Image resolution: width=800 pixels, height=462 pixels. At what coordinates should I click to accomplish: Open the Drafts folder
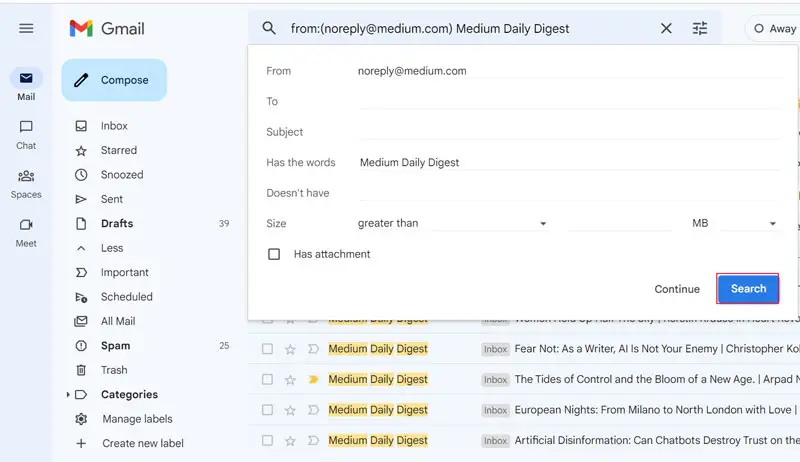coord(116,224)
